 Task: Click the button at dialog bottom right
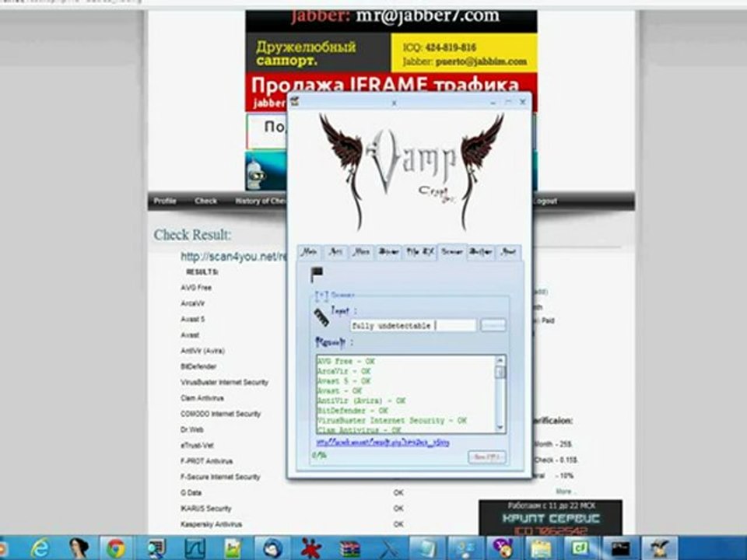pos(487,457)
